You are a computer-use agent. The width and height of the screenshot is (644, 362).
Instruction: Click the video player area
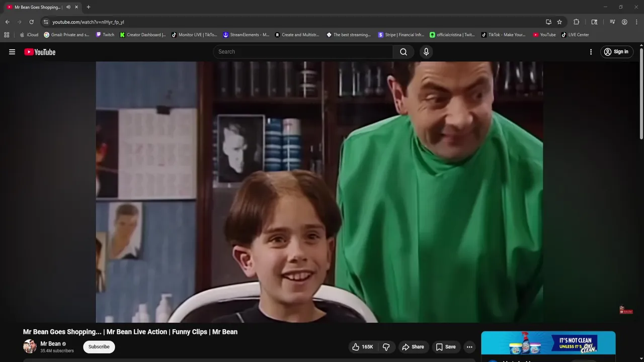319,192
